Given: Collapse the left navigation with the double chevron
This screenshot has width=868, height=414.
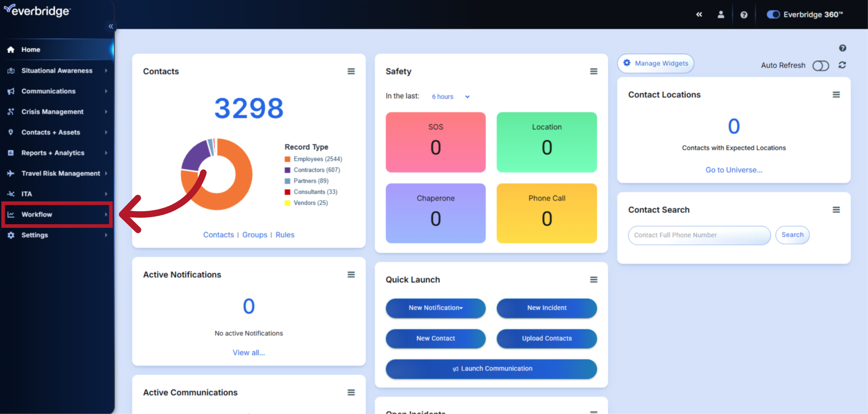Looking at the screenshot, I should pos(111,26).
